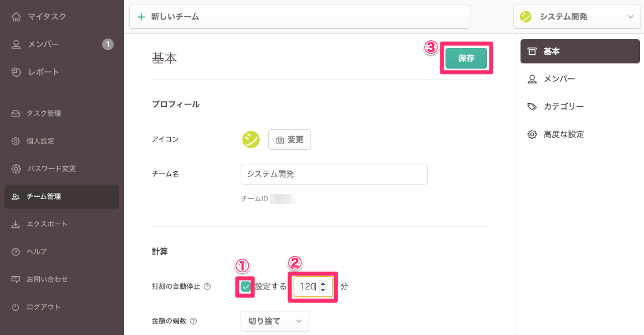Click the チーム名 text field
Screen dimensions: 644x335
point(334,174)
